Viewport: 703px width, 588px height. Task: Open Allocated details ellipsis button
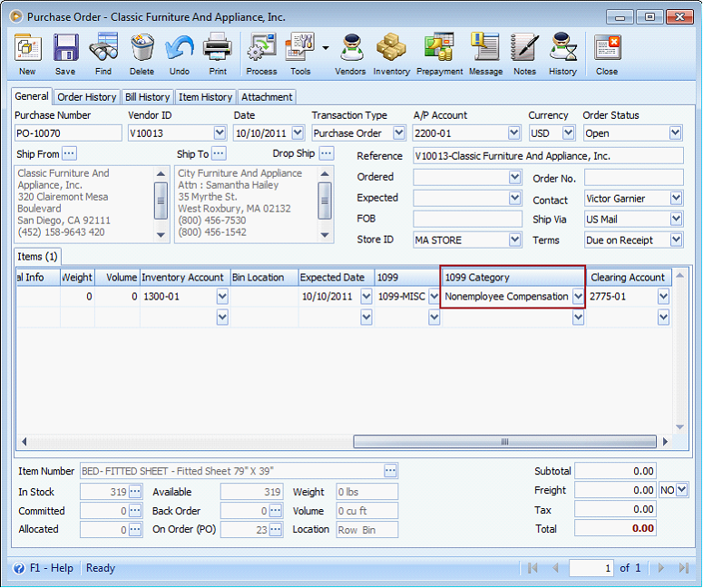pyautogui.click(x=135, y=530)
